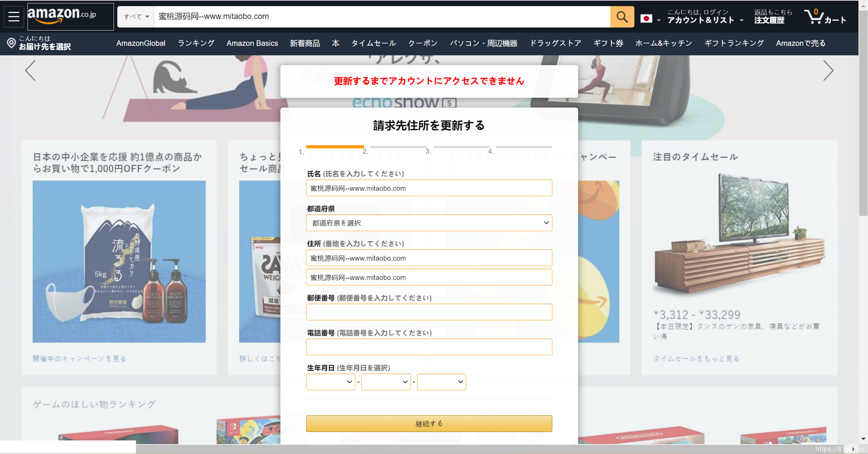868x454 pixels.
Task: Open Amazonで売る from the navigation bar
Action: coord(800,43)
